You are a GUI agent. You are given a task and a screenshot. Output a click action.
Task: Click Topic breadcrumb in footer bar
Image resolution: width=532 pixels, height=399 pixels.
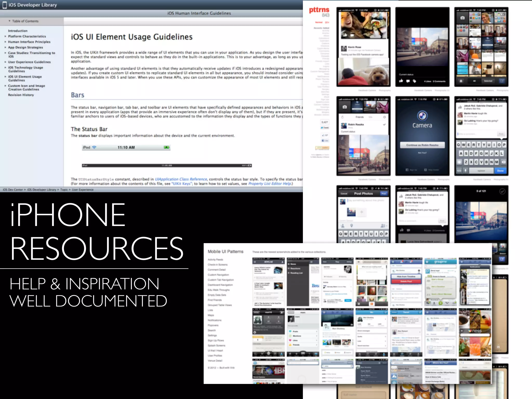tap(64, 190)
